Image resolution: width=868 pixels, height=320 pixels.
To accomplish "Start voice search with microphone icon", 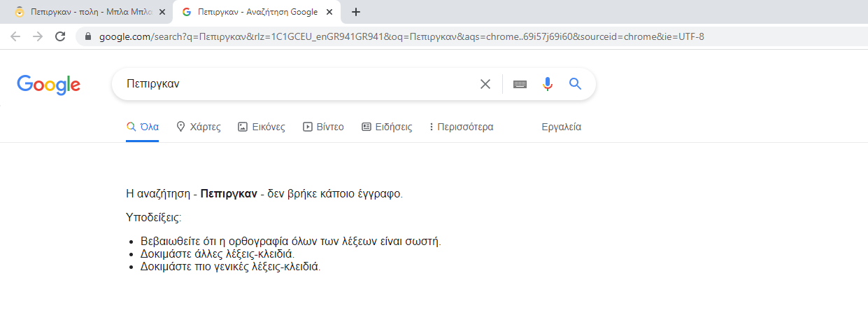I will click(548, 84).
